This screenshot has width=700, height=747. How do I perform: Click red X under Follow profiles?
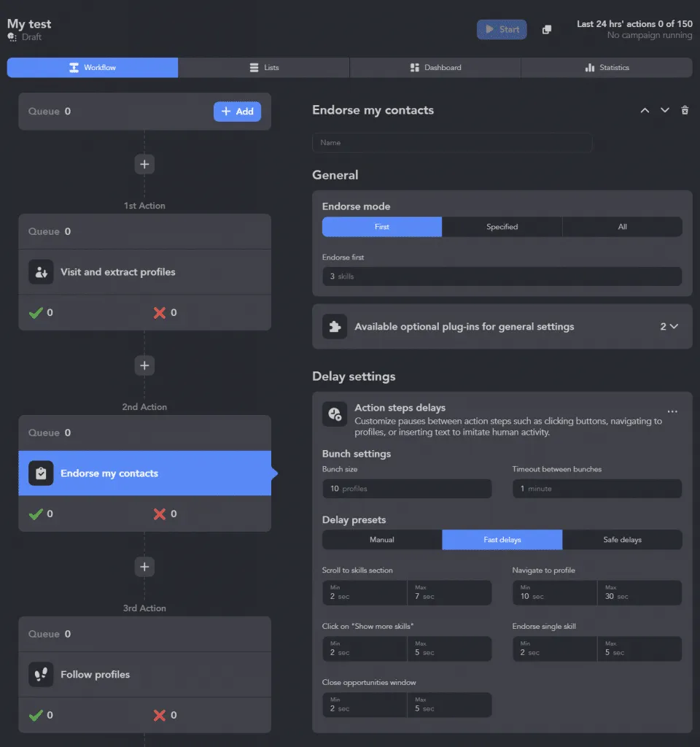(160, 716)
